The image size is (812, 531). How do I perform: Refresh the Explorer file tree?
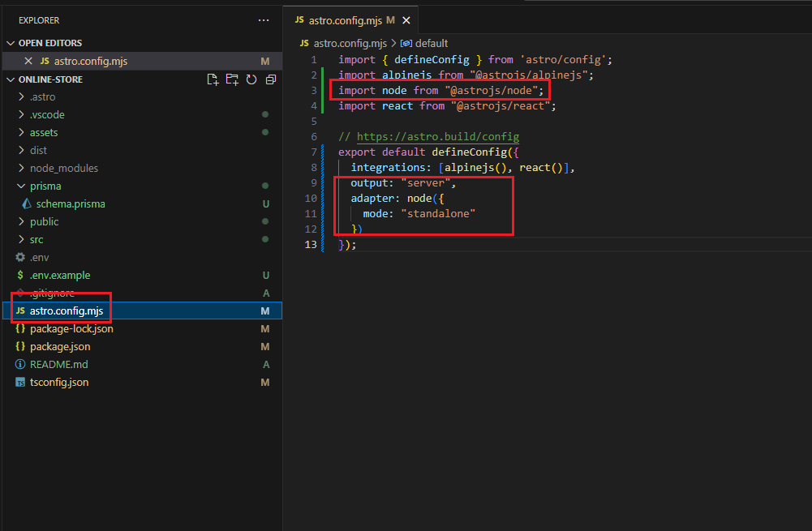click(x=251, y=79)
